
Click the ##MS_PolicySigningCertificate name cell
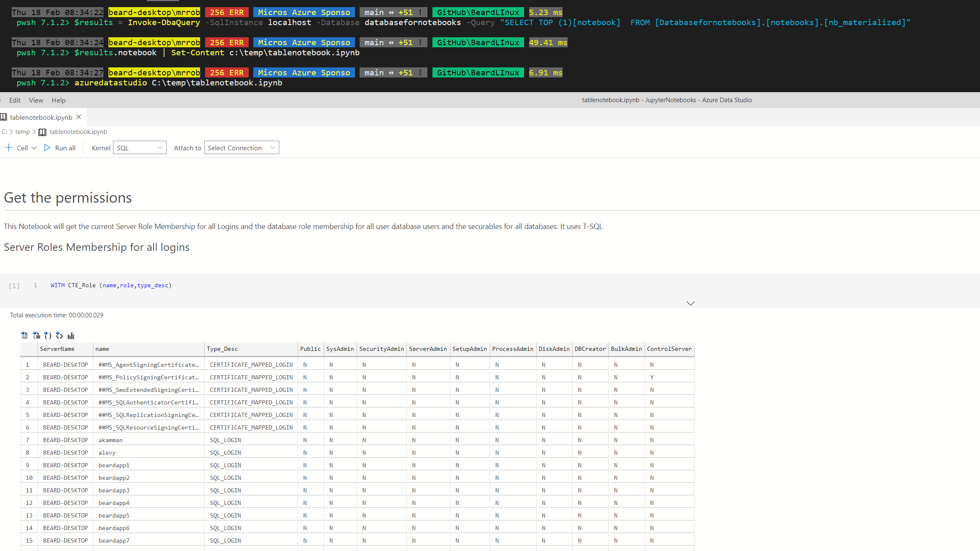149,377
